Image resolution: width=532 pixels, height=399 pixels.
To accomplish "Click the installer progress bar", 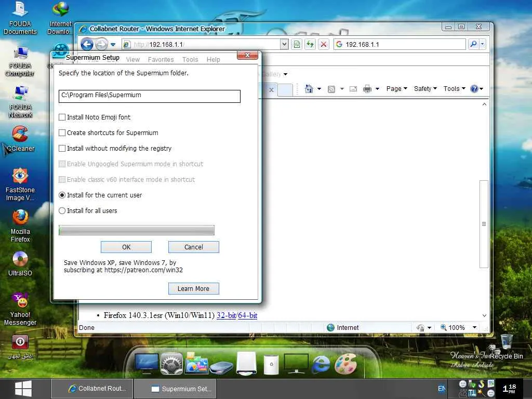I will coord(137,230).
